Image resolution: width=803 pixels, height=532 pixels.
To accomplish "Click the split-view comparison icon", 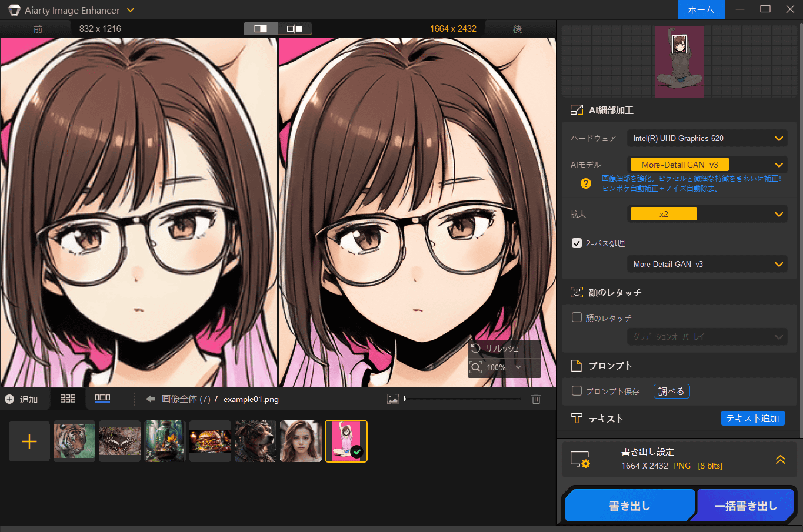I will [x=261, y=29].
